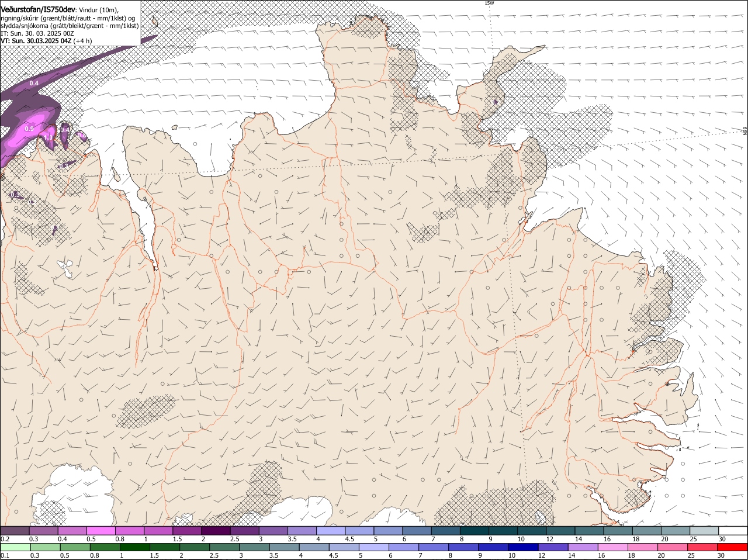Pick the pink swatch above 18 in the lower legend

click(643, 547)
